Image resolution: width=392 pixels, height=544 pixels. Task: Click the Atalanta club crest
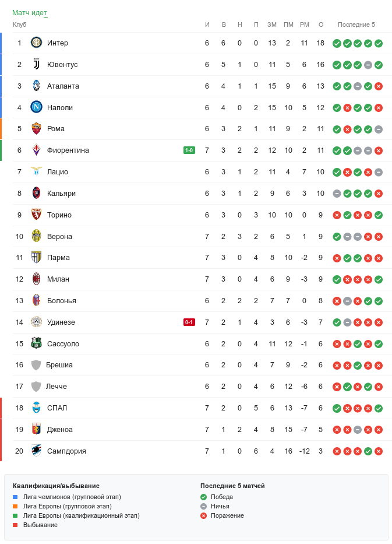click(36, 86)
